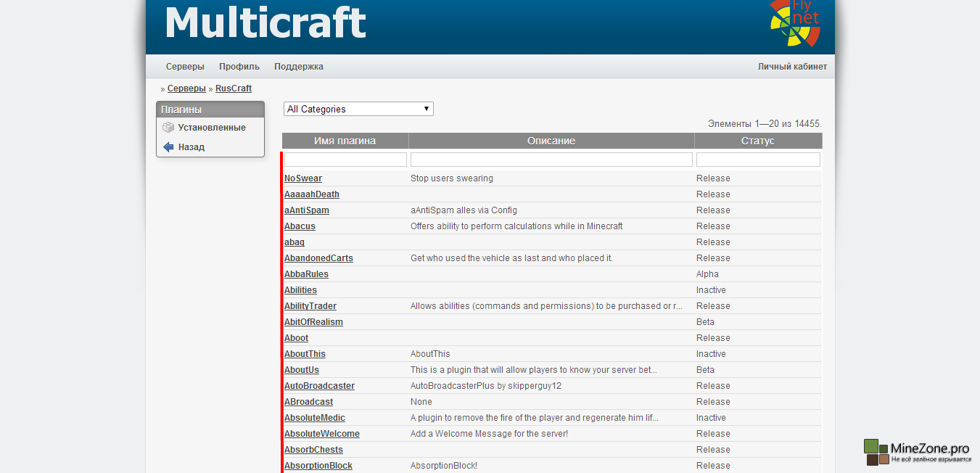Click the Серверы breadcrumb link
Image resolution: width=980 pixels, height=473 pixels.
pos(186,89)
